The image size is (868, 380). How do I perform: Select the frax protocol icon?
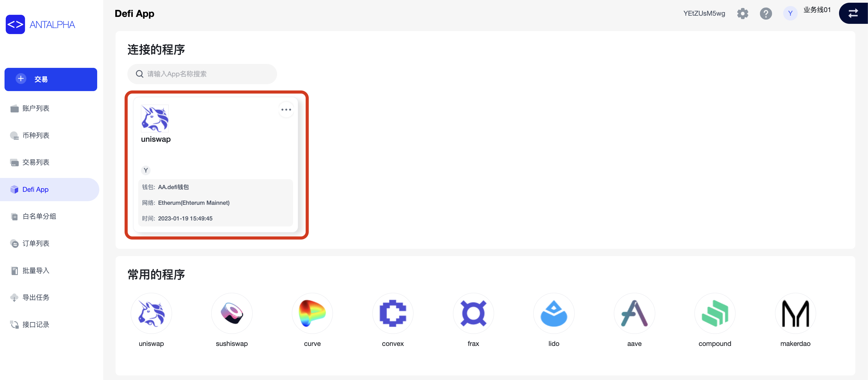[x=473, y=313]
